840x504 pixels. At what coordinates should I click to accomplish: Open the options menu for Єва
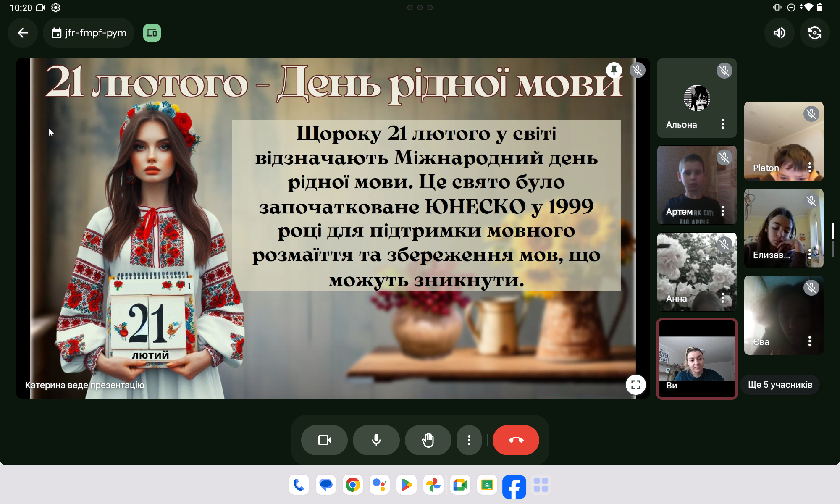809,341
